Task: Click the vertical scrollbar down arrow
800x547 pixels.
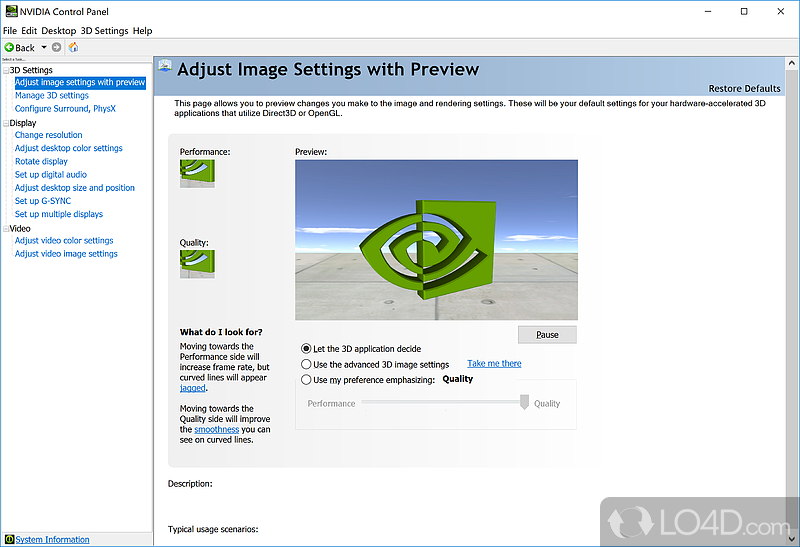Action: [x=792, y=539]
